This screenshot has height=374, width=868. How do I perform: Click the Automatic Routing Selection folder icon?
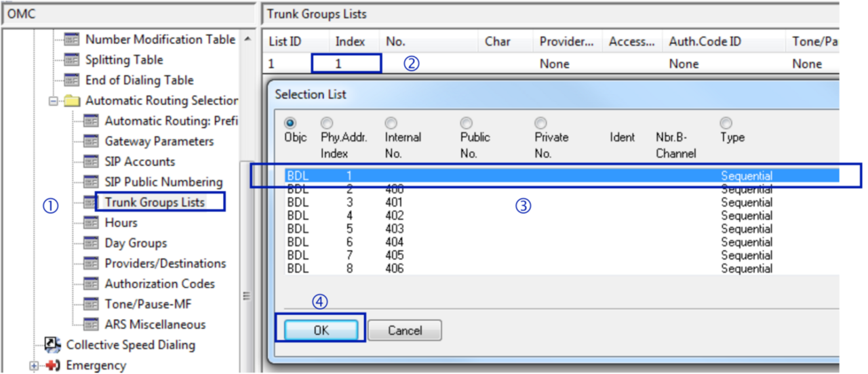72,100
